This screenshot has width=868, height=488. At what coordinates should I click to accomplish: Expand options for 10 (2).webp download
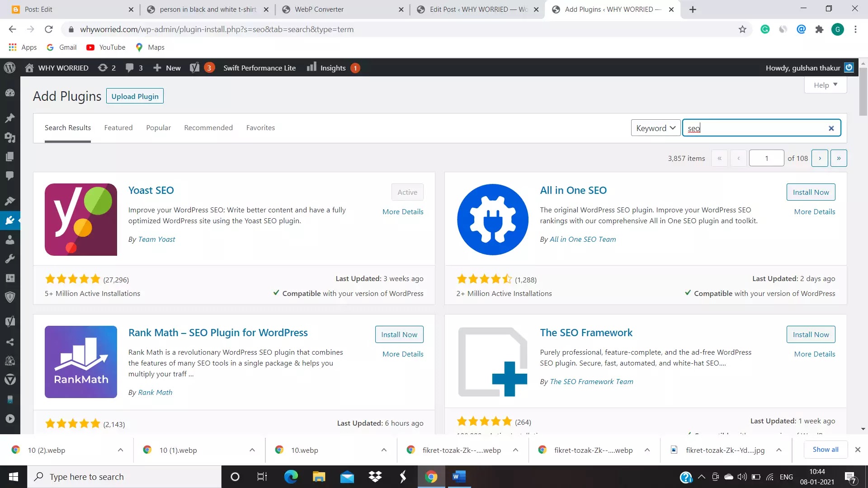(120, 450)
